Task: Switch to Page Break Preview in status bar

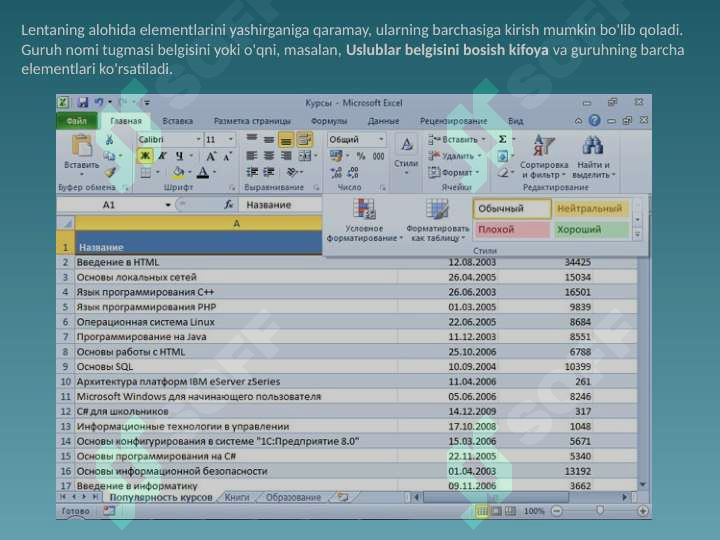Action: (x=511, y=511)
